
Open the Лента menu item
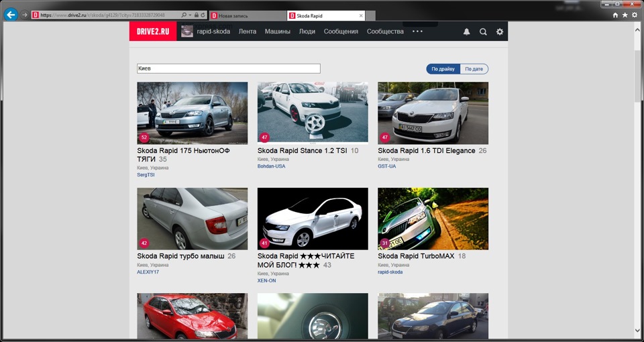coord(248,32)
